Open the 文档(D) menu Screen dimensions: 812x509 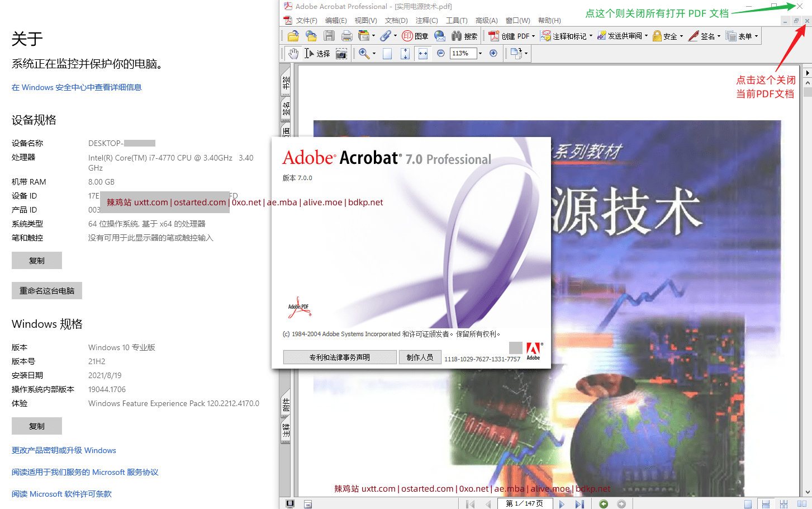pyautogui.click(x=396, y=21)
